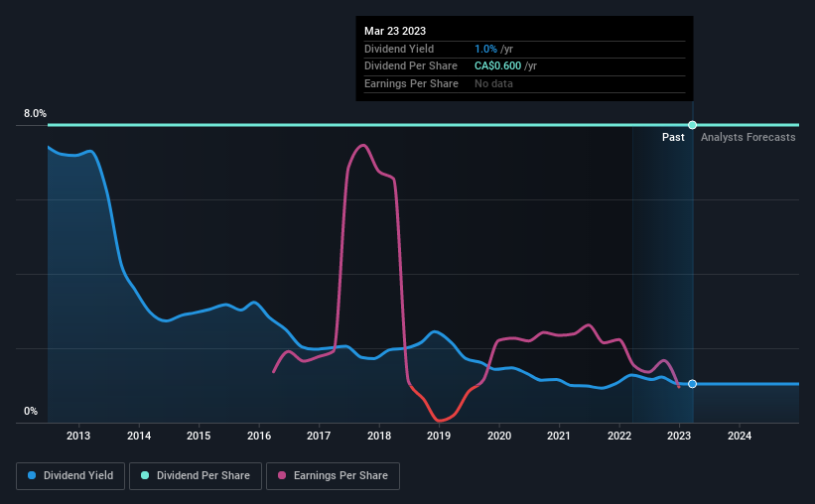Click the teal data point marker on the Dividend Per Share line

(x=692, y=125)
